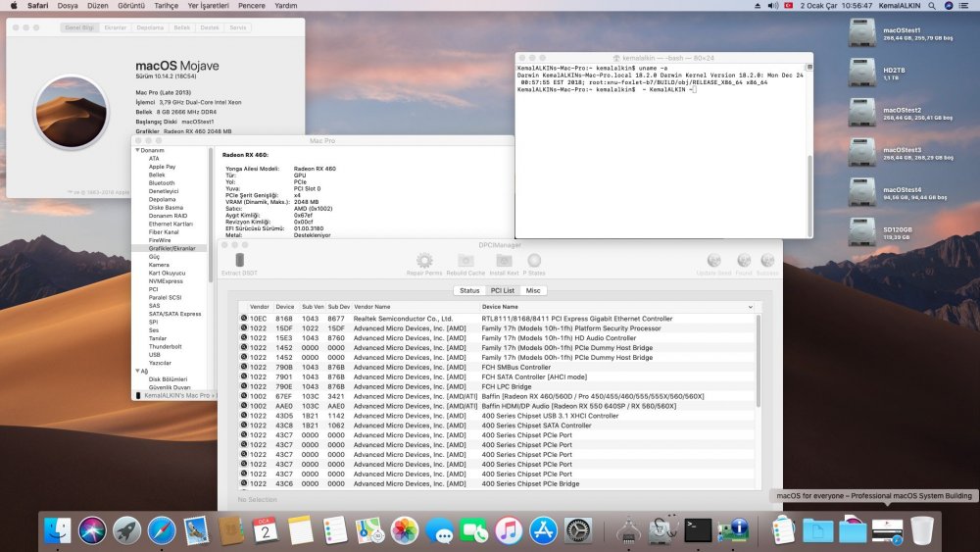This screenshot has height=552, width=980.
Task: Select PCI List tab in DPCIManager
Action: coord(503,290)
